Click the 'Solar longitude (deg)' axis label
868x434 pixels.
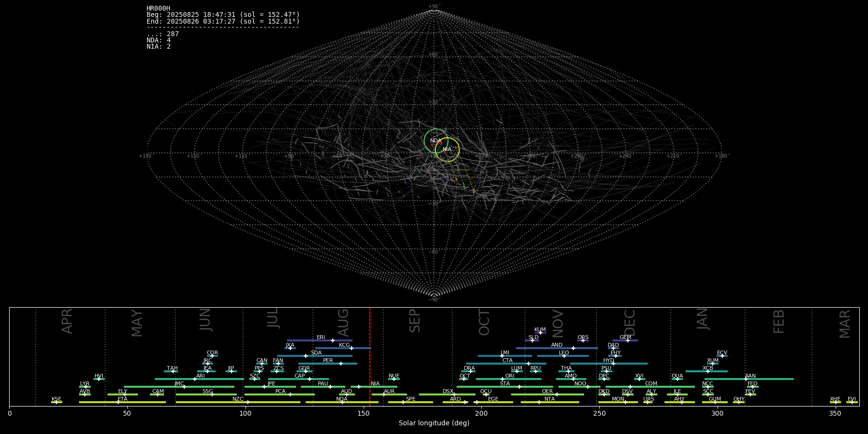[x=434, y=423]
